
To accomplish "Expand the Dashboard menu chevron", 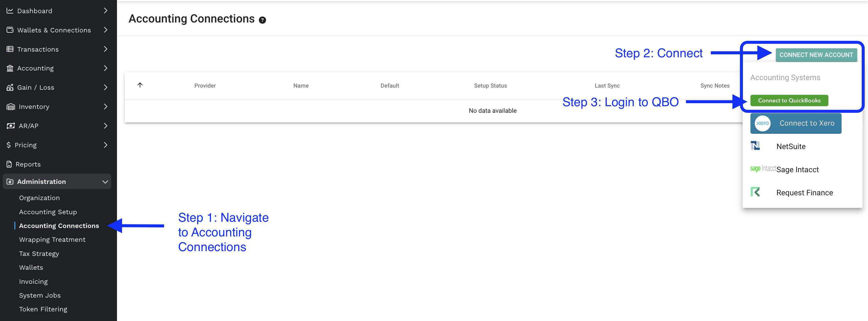I will 106,11.
